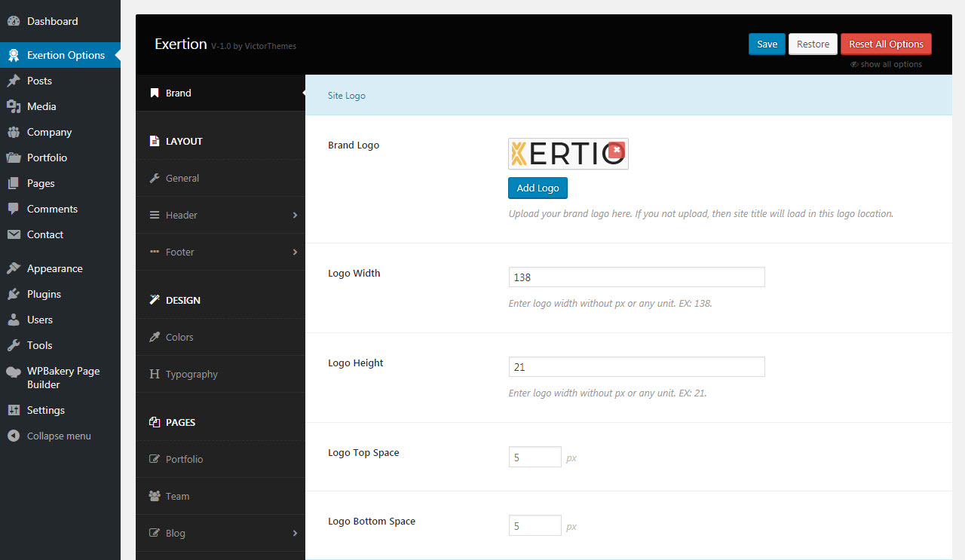965x560 pixels.
Task: Click the Logo Top Space field
Action: [535, 457]
